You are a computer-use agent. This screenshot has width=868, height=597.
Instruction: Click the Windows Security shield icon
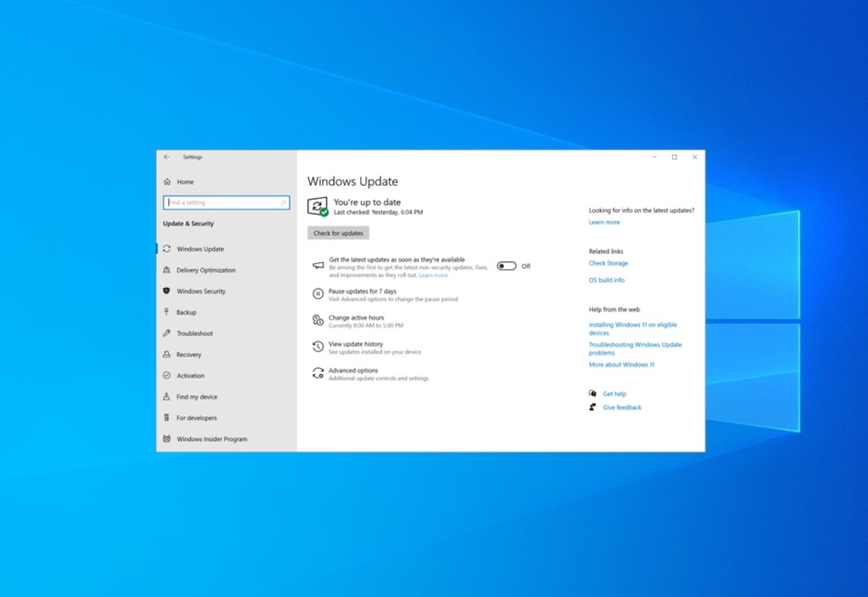167,291
